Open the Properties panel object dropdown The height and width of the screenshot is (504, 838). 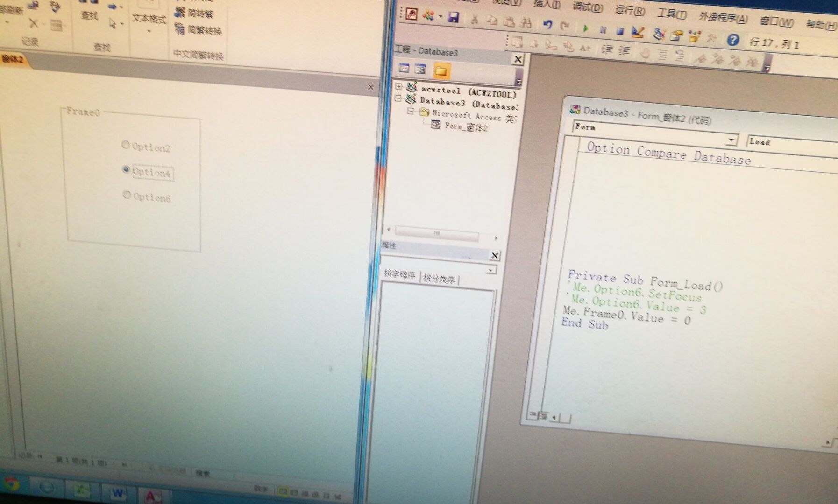pyautogui.click(x=490, y=270)
